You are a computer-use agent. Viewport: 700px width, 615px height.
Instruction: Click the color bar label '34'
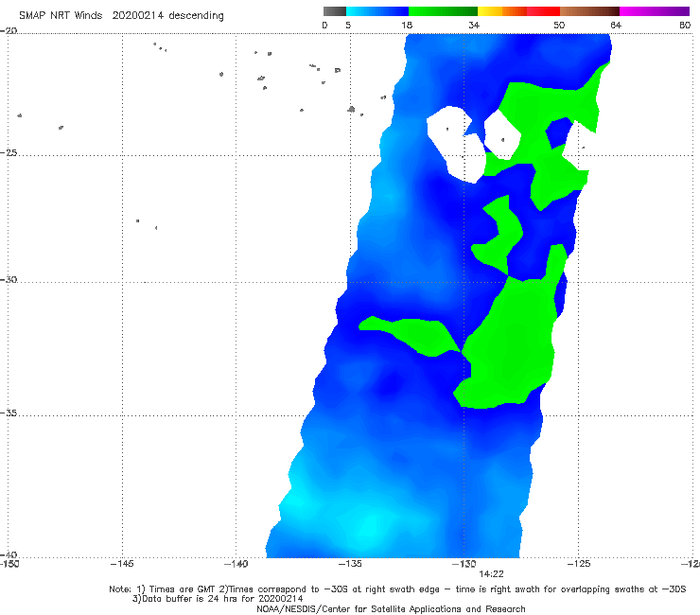coord(474,25)
